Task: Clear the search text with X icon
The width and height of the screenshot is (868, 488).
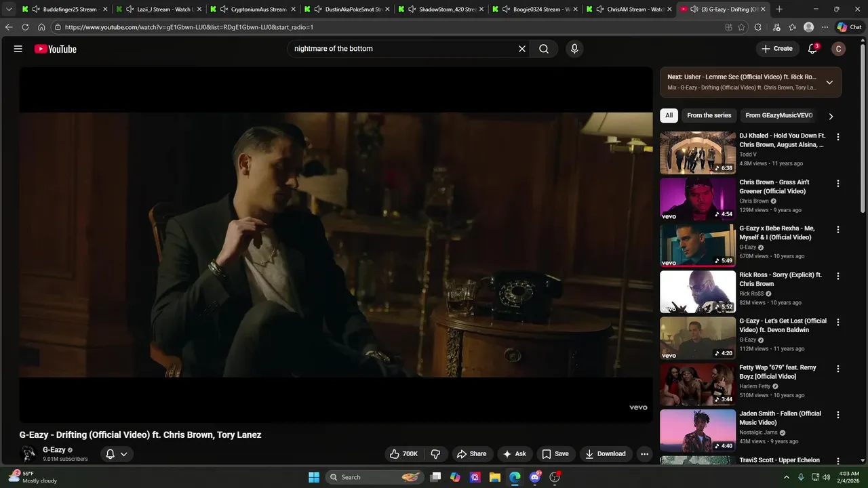Action: (x=522, y=49)
